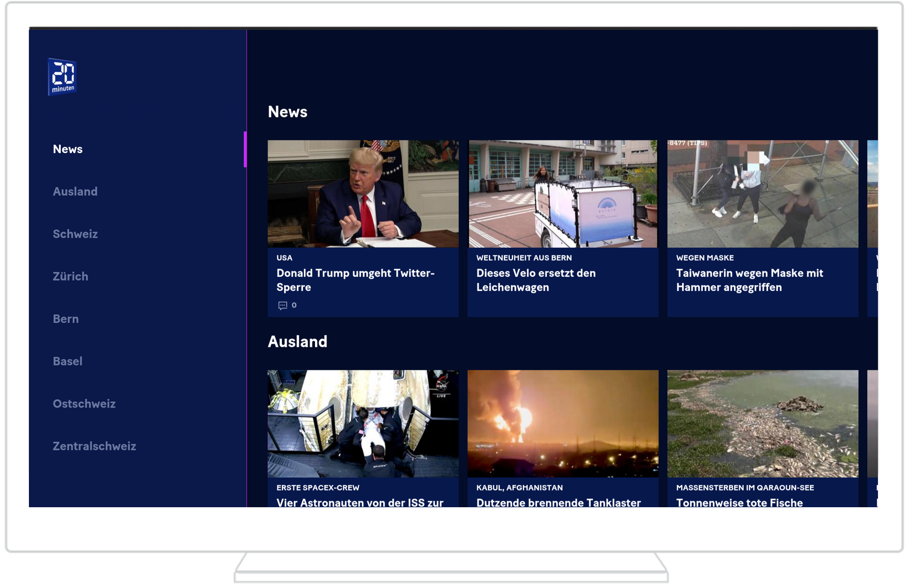Open the Schweiz sidebar category
The image size is (906, 588).
75,234
